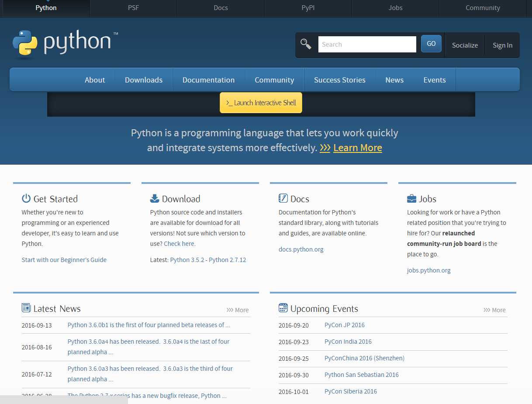The width and height of the screenshot is (532, 404).
Task: Open the Python 2.7.12 download link
Action: (227, 259)
